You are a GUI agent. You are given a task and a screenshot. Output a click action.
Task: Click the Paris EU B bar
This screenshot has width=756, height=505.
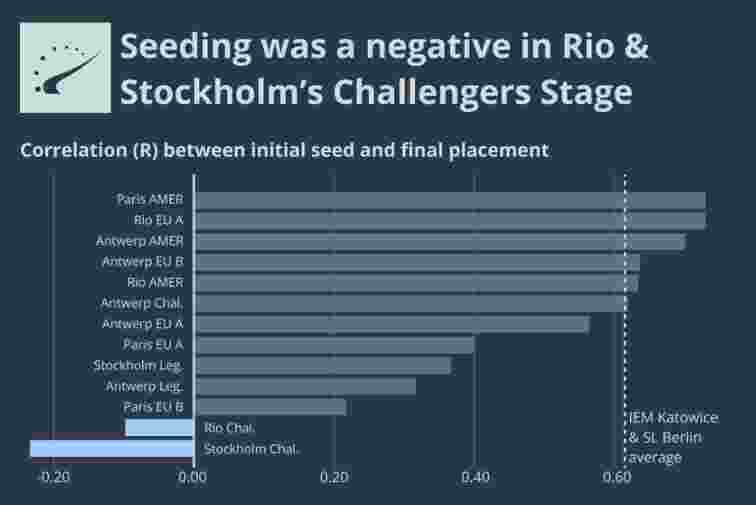pos(270,407)
